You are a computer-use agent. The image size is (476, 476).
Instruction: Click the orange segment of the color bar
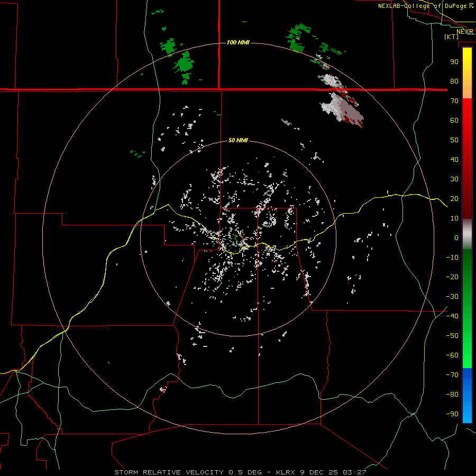467,90
